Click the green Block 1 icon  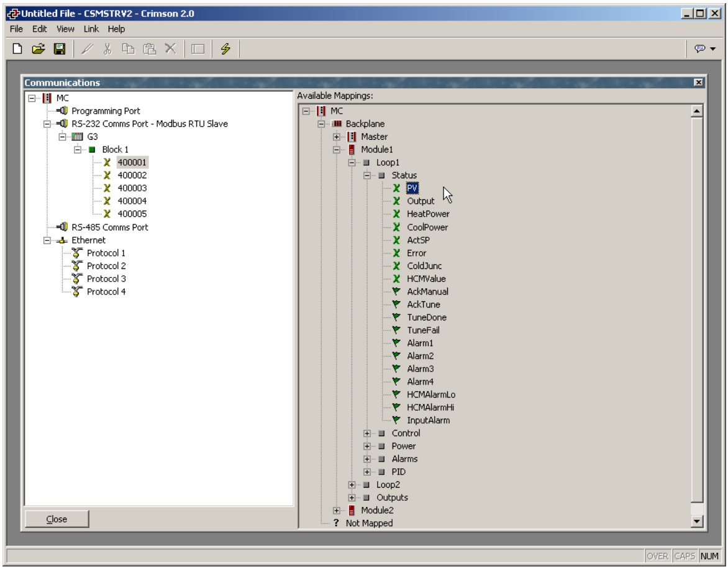tap(92, 150)
